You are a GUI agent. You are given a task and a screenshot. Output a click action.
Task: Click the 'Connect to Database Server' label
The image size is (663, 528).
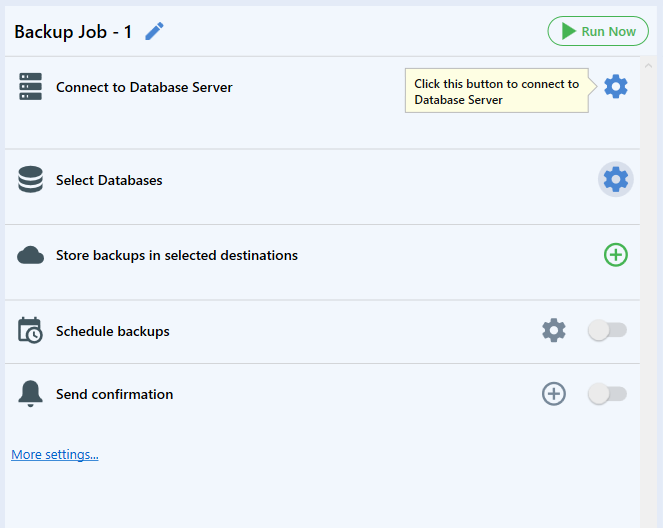pyautogui.click(x=144, y=87)
